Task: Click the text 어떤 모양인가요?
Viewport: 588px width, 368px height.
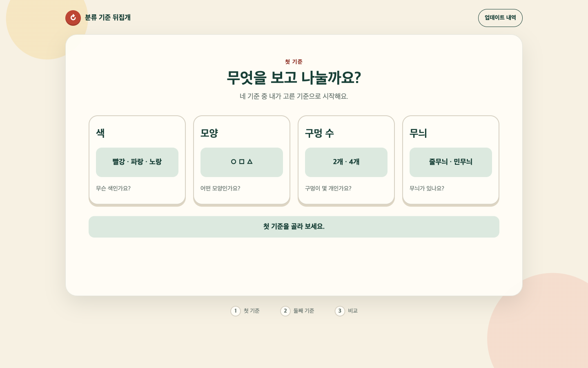Action: tap(220, 188)
